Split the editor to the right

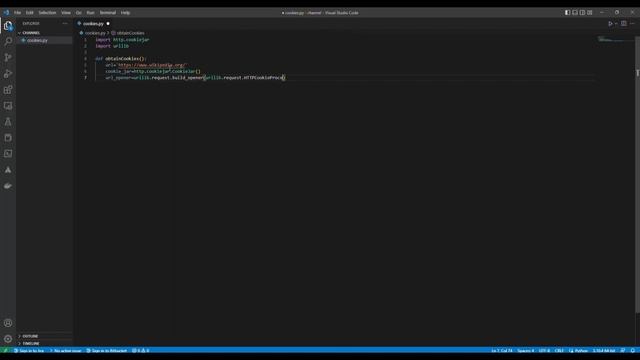(x=624, y=24)
